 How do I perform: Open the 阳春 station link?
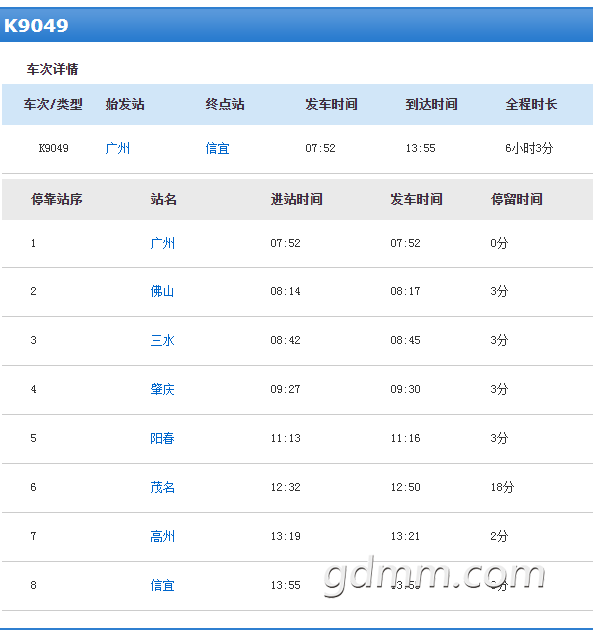162,438
